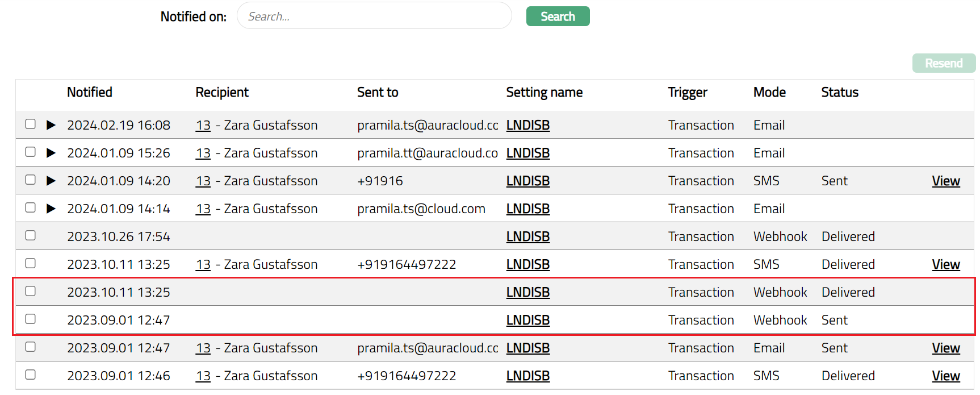Open View link for 2023.10.11 SMS row
Image resolution: width=980 pixels, height=395 pixels.
[945, 264]
